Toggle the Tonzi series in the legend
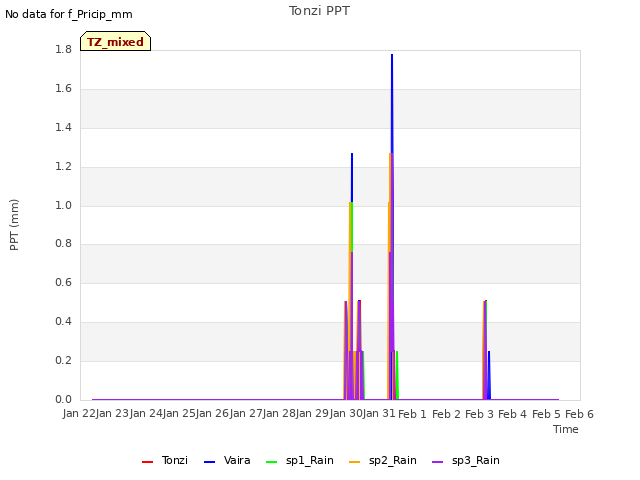 click(x=165, y=460)
